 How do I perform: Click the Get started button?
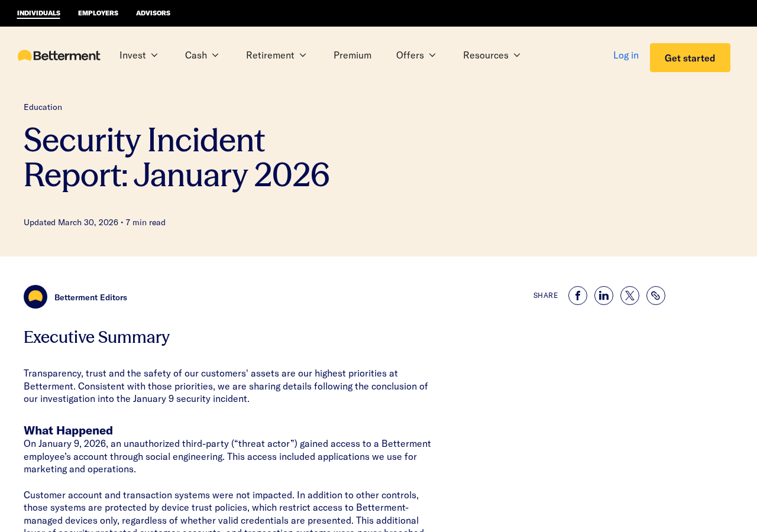click(690, 58)
